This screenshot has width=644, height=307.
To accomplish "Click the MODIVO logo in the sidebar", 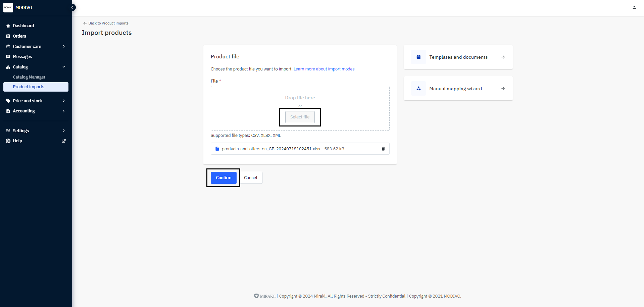I will click(8, 7).
